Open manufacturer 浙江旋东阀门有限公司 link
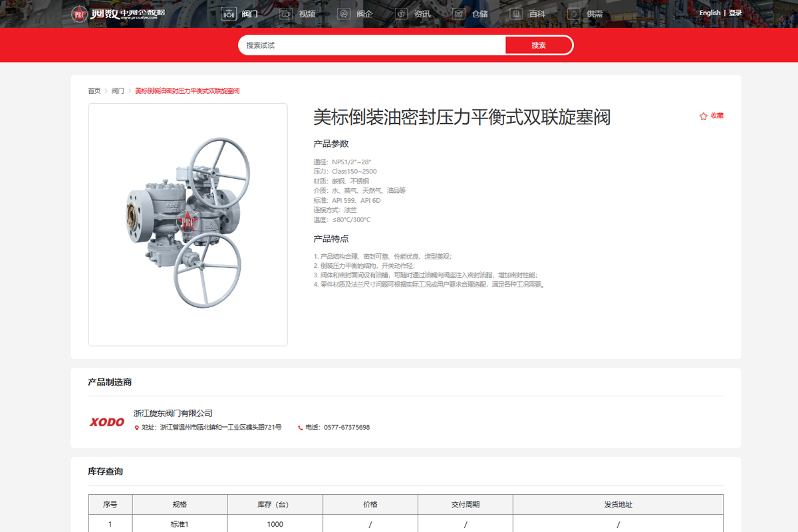Viewport: 798px width, 532px height. 173,413
